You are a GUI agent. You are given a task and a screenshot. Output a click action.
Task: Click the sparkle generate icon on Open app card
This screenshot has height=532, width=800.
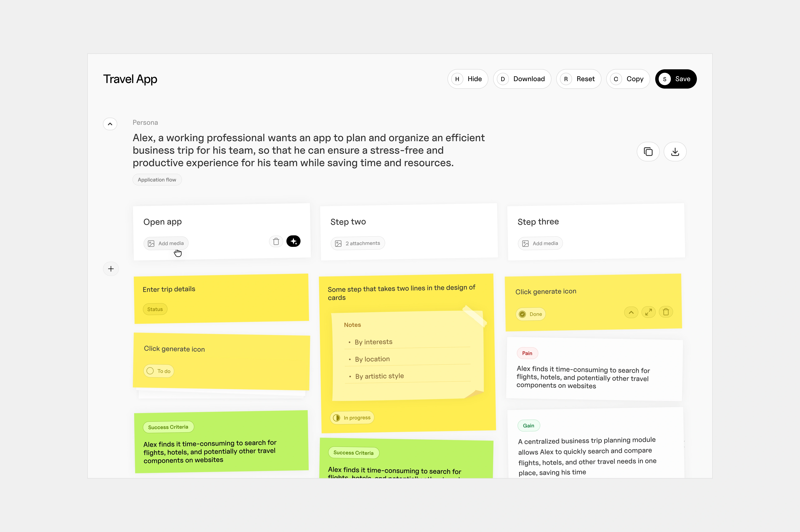[293, 241]
